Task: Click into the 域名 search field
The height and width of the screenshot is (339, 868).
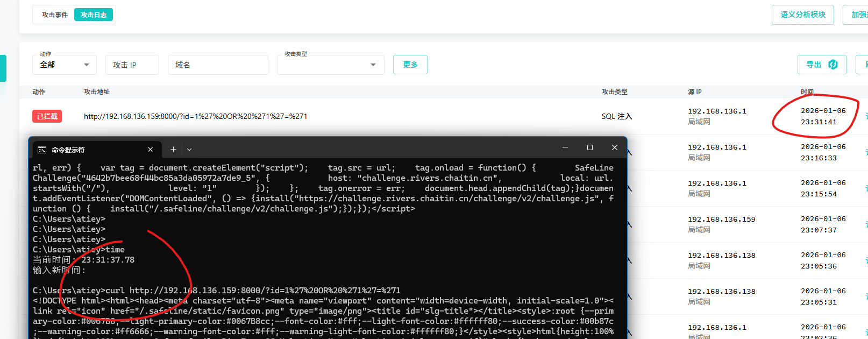Action: (x=218, y=65)
